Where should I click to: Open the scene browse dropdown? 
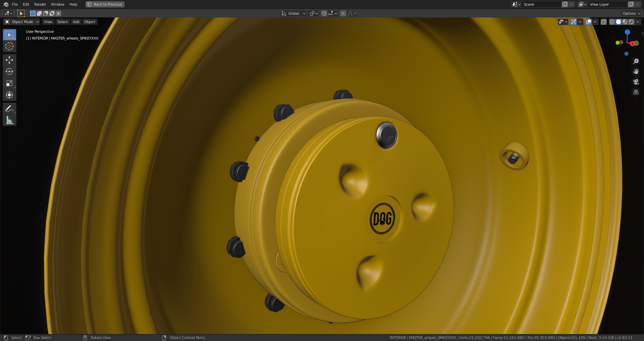[x=516, y=4]
